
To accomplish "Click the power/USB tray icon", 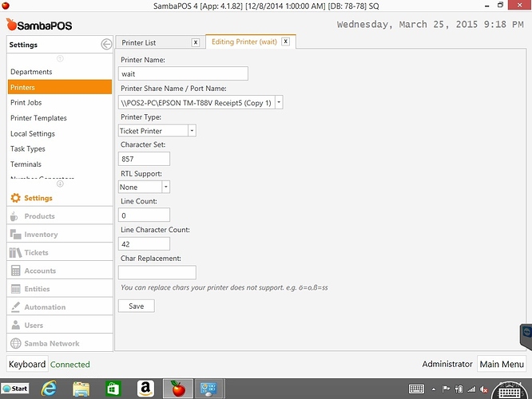I will 459,389.
